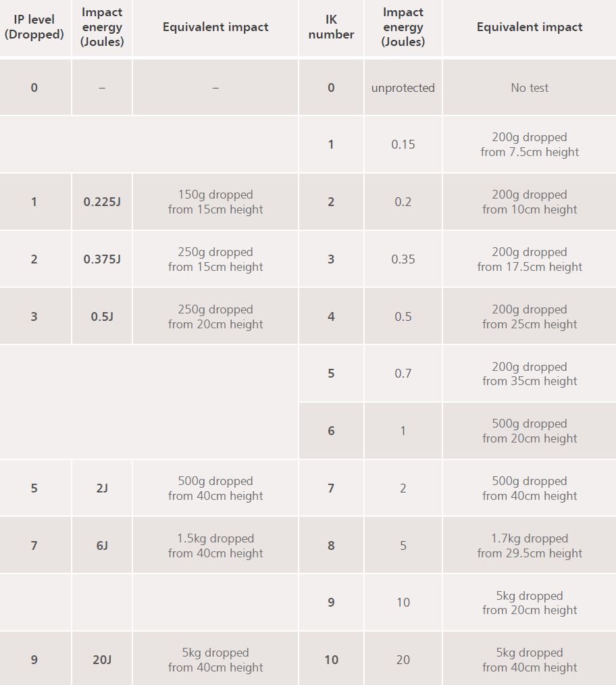This screenshot has width=616, height=685.
Task: Select '5kg dropped from 20cm height' cell
Action: [x=530, y=603]
